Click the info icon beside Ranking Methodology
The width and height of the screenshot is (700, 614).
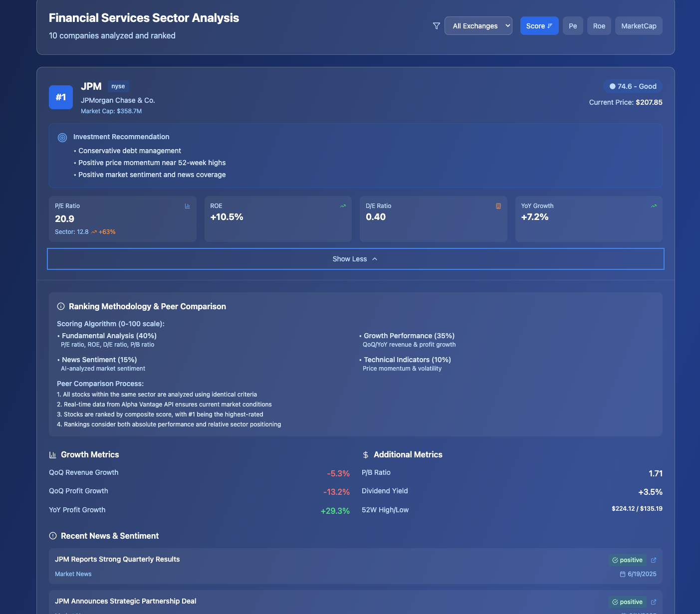[x=61, y=306]
